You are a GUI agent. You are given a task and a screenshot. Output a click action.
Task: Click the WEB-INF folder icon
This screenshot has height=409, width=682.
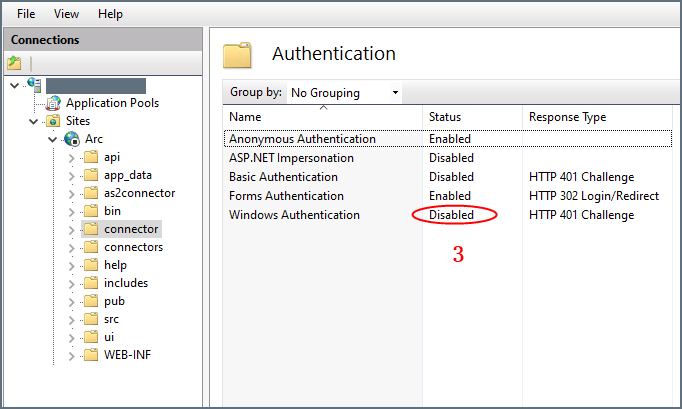coord(91,355)
